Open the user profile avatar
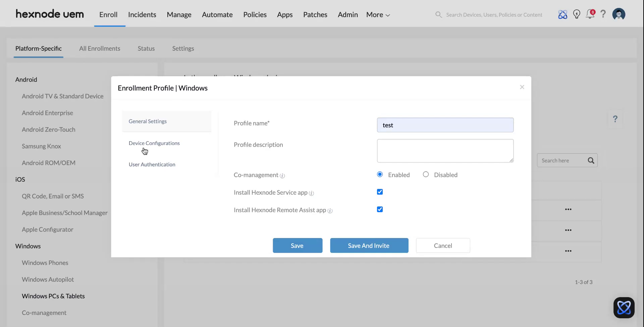 click(x=619, y=14)
